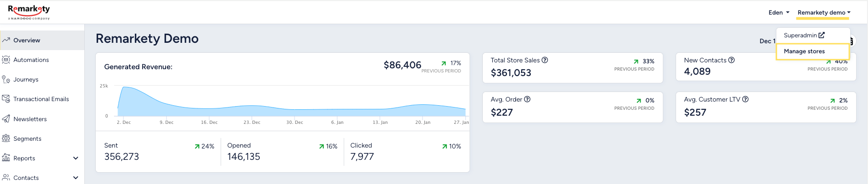Choose Superadmin in the dropdown menu
This screenshot has height=184, width=868.
pos(804,35)
